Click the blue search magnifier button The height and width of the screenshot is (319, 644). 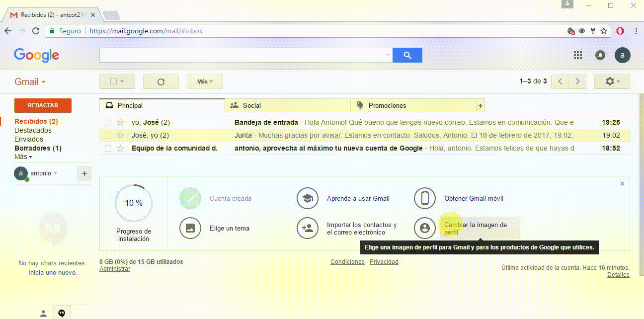(x=407, y=55)
